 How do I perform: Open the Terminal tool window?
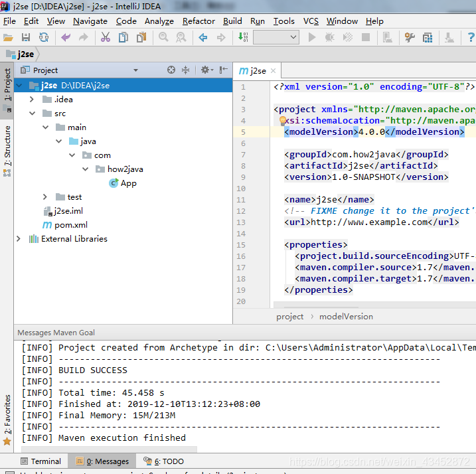[40, 461]
